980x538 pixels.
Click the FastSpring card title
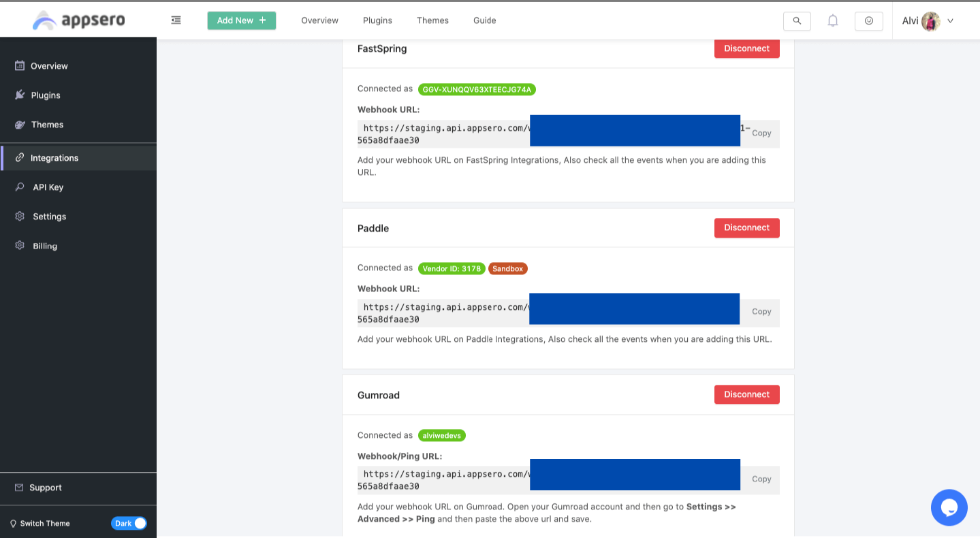click(x=382, y=49)
